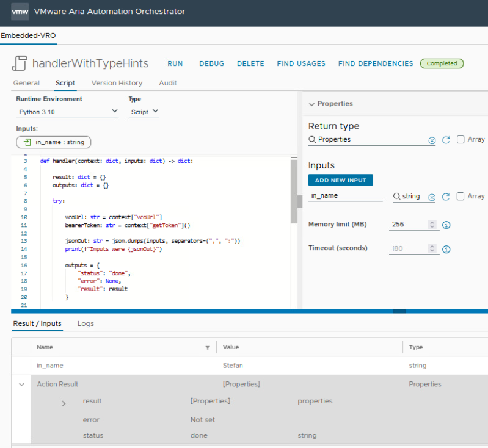This screenshot has height=448, width=488.
Task: Click FIND DEPENDENCIES
Action: (376, 63)
